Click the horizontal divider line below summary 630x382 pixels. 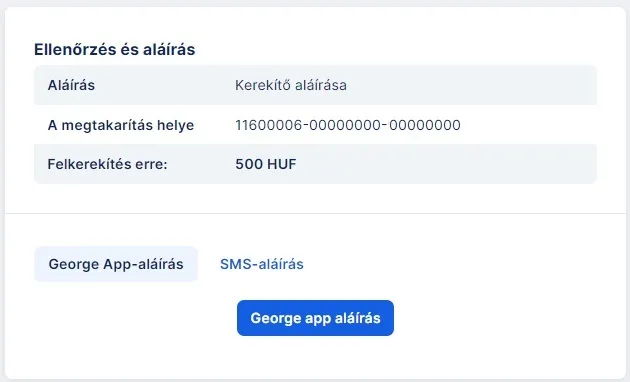pyautogui.click(x=315, y=213)
